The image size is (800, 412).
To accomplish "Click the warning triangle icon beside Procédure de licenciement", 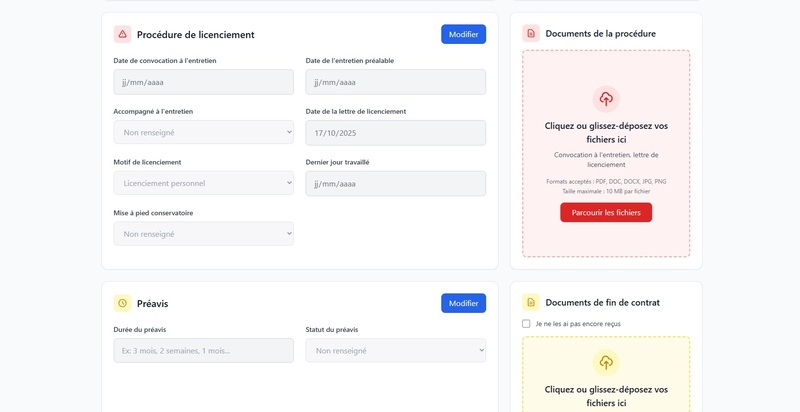I will pyautogui.click(x=122, y=34).
